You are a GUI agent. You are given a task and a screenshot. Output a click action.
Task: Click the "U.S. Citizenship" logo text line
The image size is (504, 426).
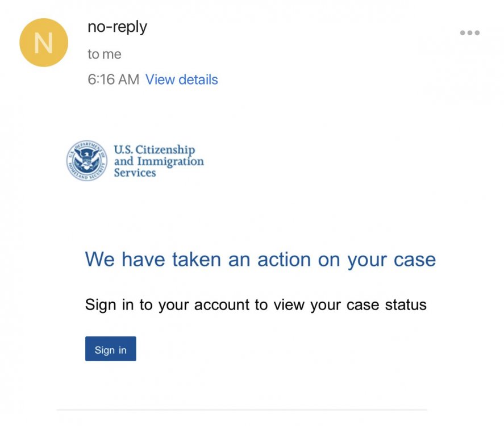coord(154,150)
